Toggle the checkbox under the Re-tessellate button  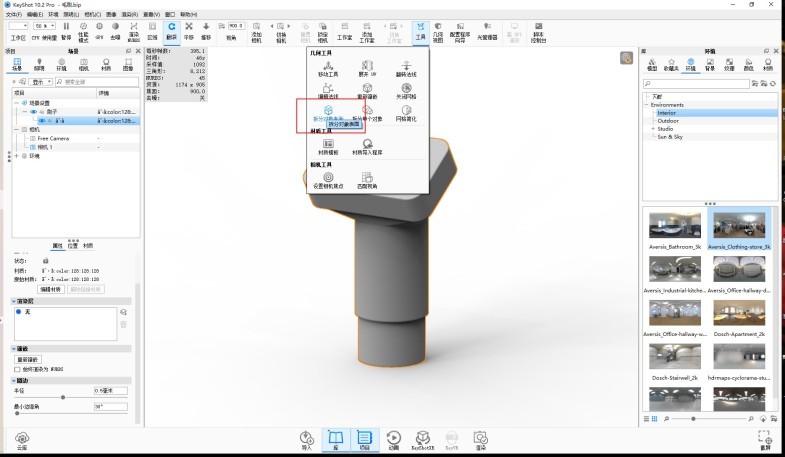click(x=17, y=369)
